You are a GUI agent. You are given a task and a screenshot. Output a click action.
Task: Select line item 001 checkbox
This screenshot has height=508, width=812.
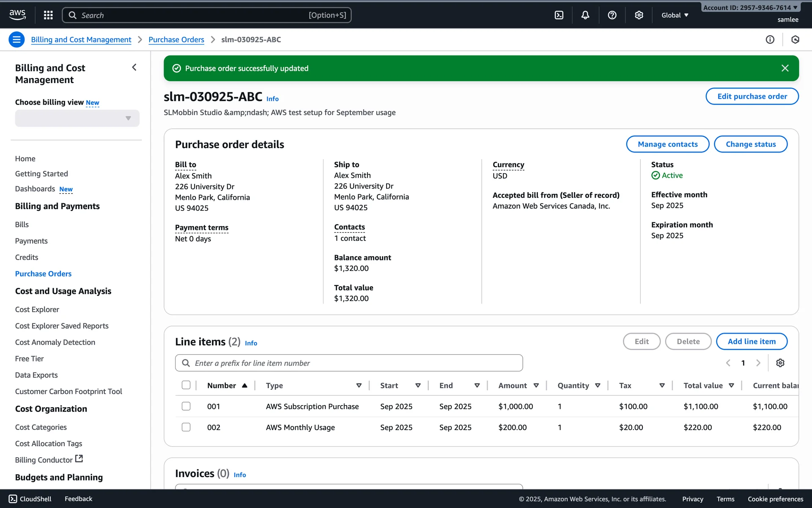tap(186, 406)
